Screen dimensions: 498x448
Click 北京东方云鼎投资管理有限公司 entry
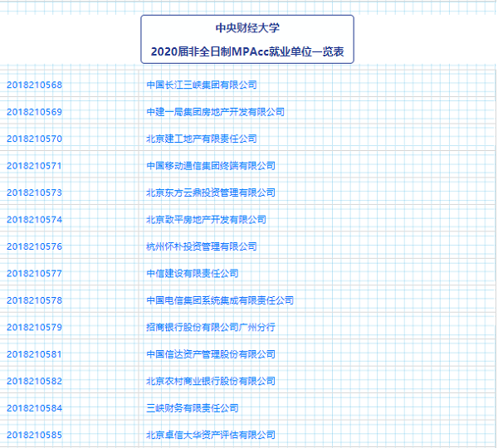click(211, 192)
